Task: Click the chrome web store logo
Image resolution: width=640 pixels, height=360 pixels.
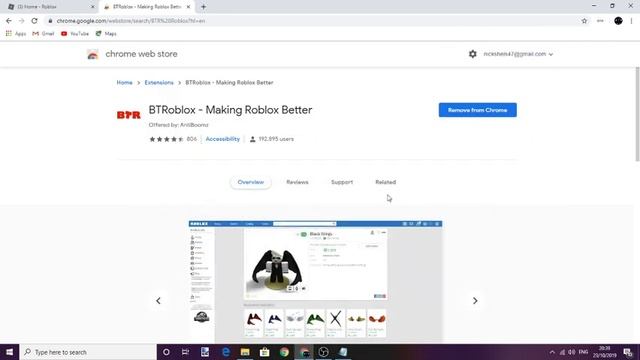Action: (x=93, y=54)
